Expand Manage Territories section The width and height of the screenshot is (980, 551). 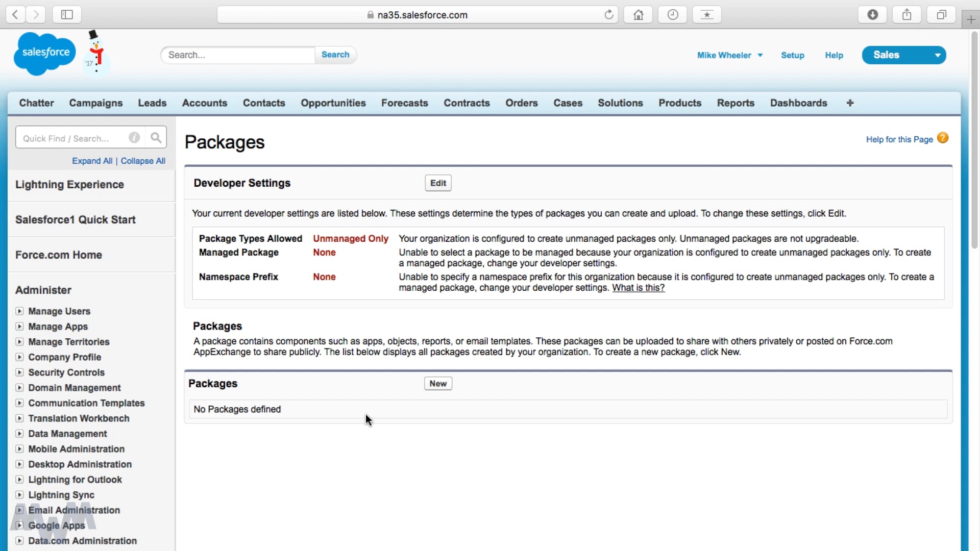coord(19,342)
